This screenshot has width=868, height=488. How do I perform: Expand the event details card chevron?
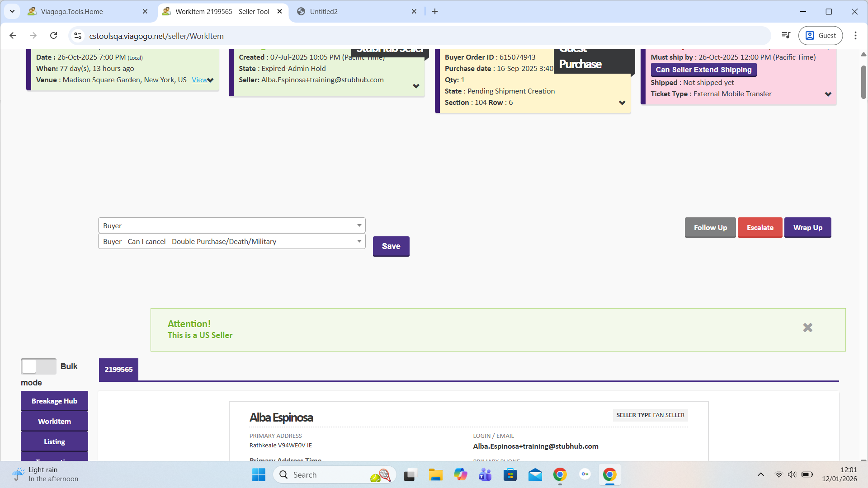point(211,80)
